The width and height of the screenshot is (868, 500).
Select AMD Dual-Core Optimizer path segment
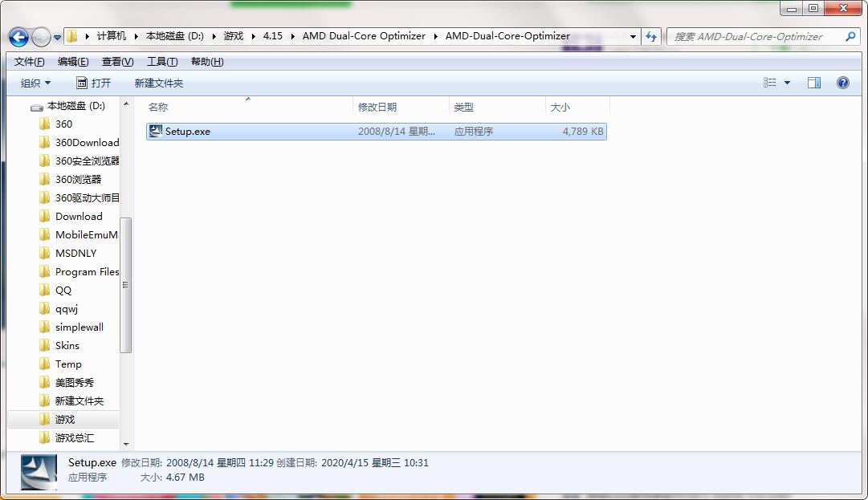click(x=364, y=36)
